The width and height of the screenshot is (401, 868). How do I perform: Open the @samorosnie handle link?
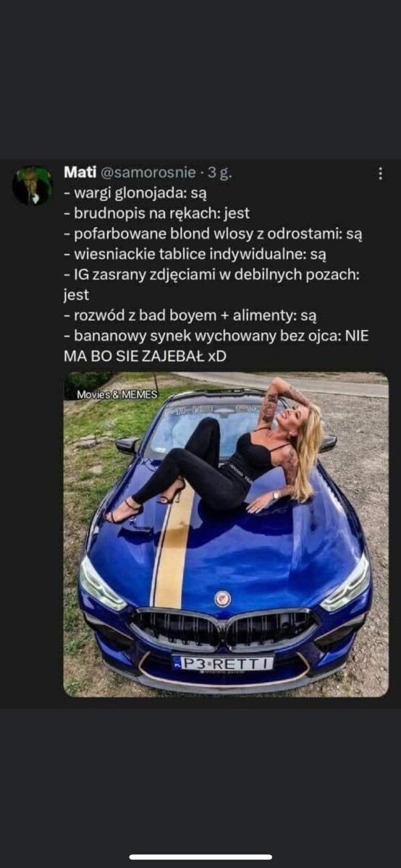148,173
